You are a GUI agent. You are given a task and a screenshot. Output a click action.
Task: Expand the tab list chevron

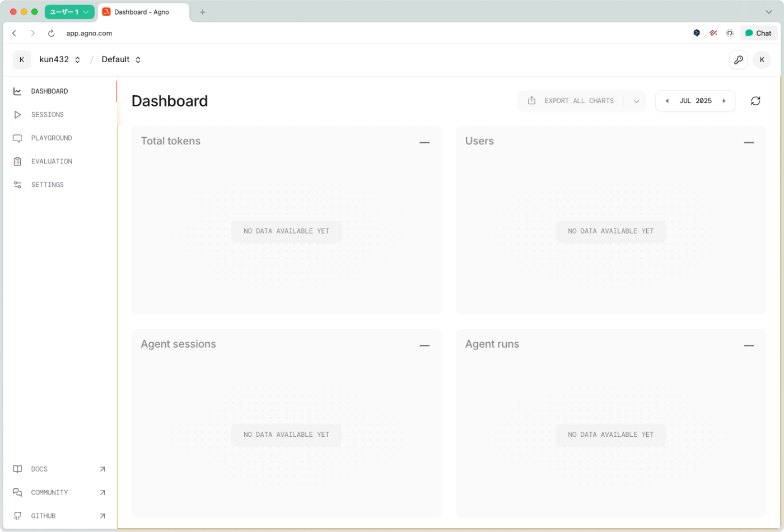coord(769,12)
